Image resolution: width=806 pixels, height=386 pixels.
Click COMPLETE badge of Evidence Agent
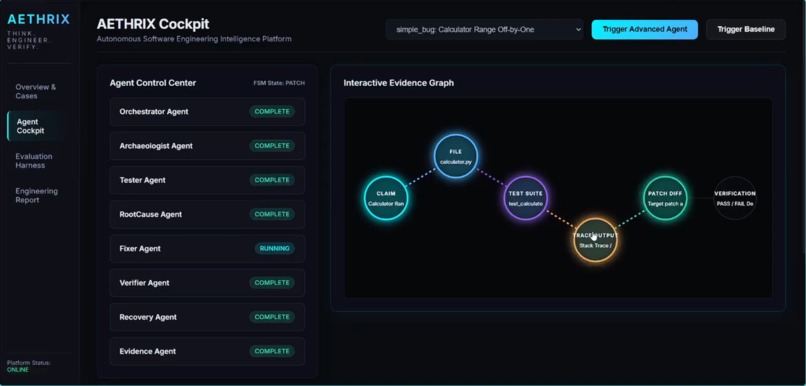coord(272,352)
